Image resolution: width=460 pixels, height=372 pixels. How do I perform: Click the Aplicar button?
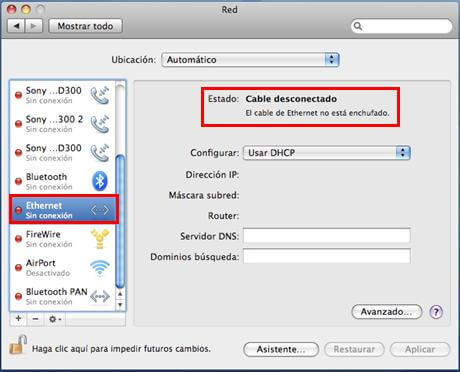click(x=420, y=349)
